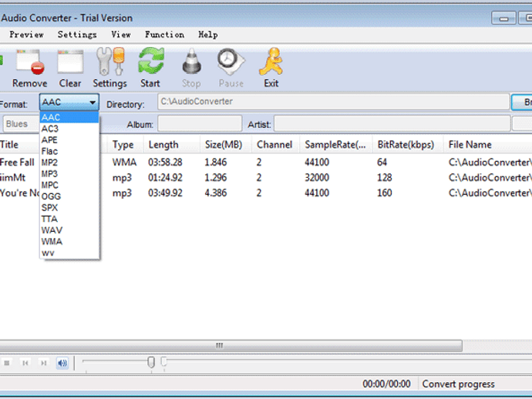Sort by the Title column header
This screenshot has width=532, height=399.
(20, 145)
